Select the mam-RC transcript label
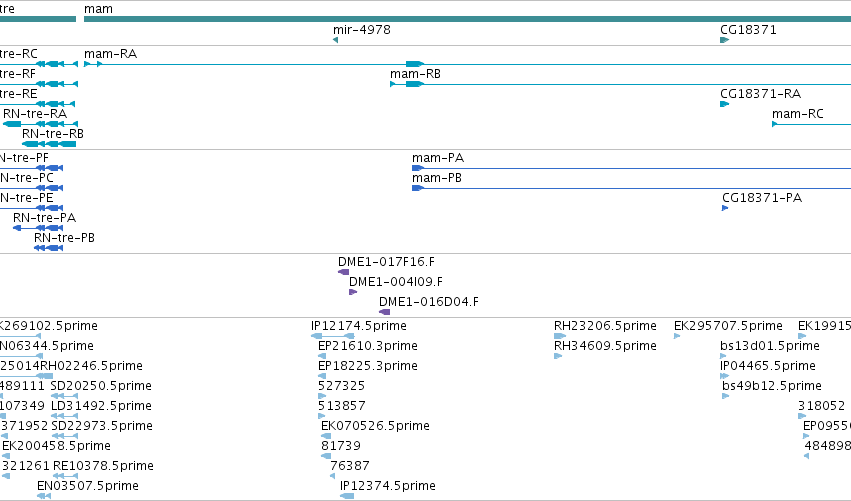This screenshot has height=501, width=851. (798, 114)
